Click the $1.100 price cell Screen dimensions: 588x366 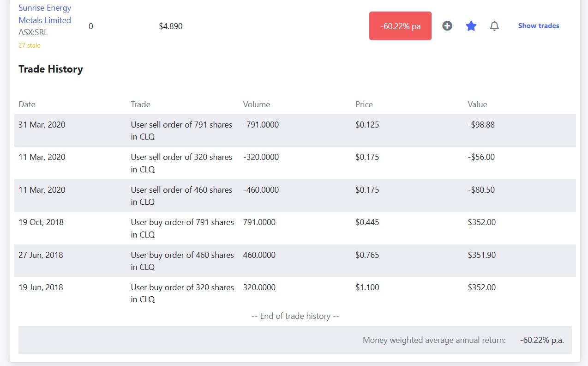pos(367,287)
